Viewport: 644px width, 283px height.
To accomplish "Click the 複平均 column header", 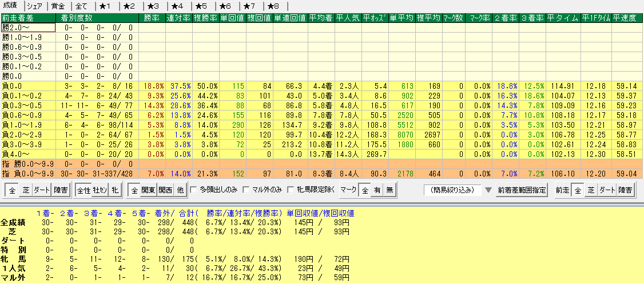I will point(428,18).
